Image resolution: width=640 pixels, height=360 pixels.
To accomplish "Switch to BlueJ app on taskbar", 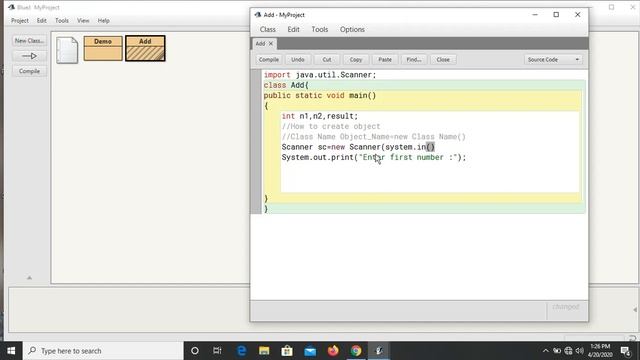I will point(379,351).
